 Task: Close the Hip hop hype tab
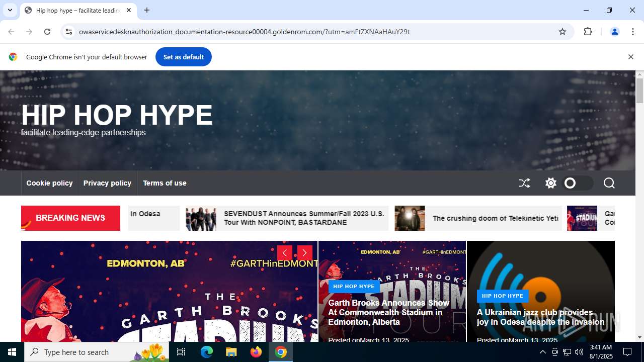[129, 10]
